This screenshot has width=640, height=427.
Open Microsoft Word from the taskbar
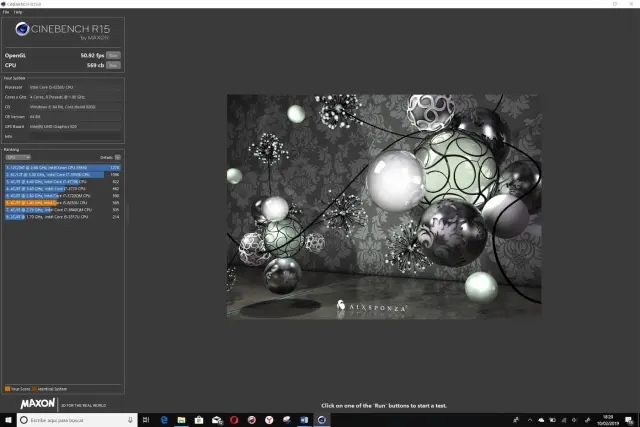[x=304, y=420]
